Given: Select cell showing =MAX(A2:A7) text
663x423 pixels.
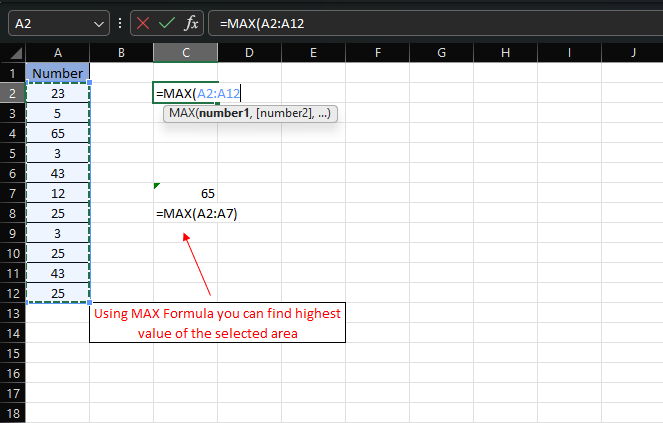Looking at the screenshot, I should click(x=186, y=213).
